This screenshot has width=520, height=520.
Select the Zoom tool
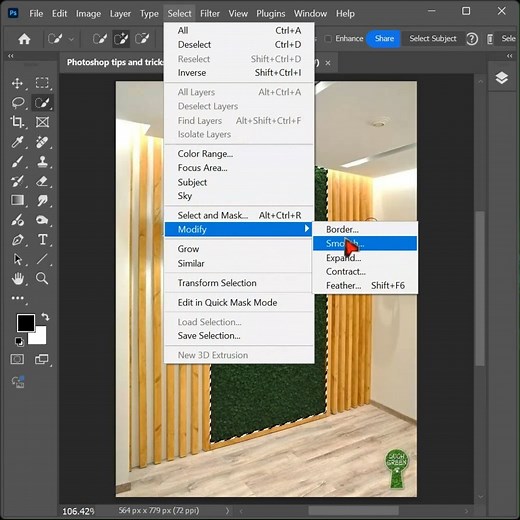pos(42,278)
